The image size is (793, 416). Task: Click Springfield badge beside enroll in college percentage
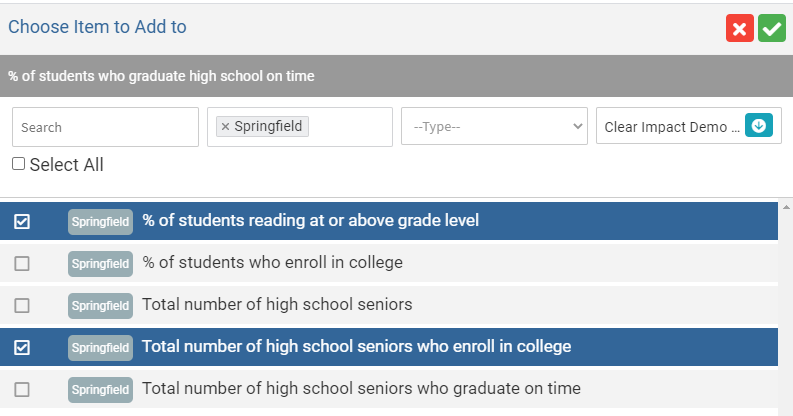point(100,264)
